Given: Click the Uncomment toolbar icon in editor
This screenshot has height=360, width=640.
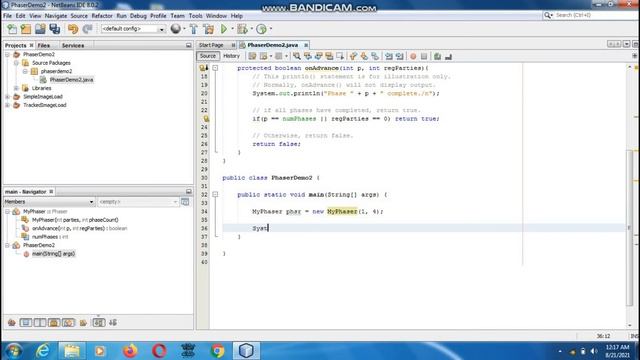Looking at the screenshot, I should (448, 56).
